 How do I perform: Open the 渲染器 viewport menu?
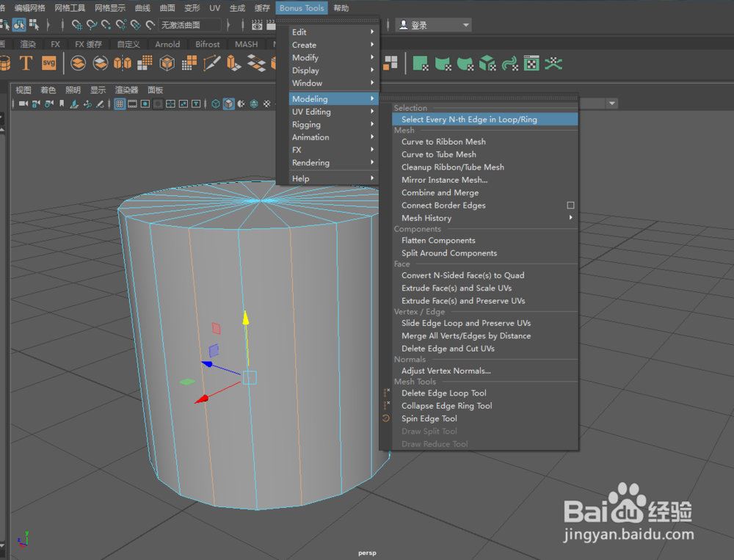126,90
